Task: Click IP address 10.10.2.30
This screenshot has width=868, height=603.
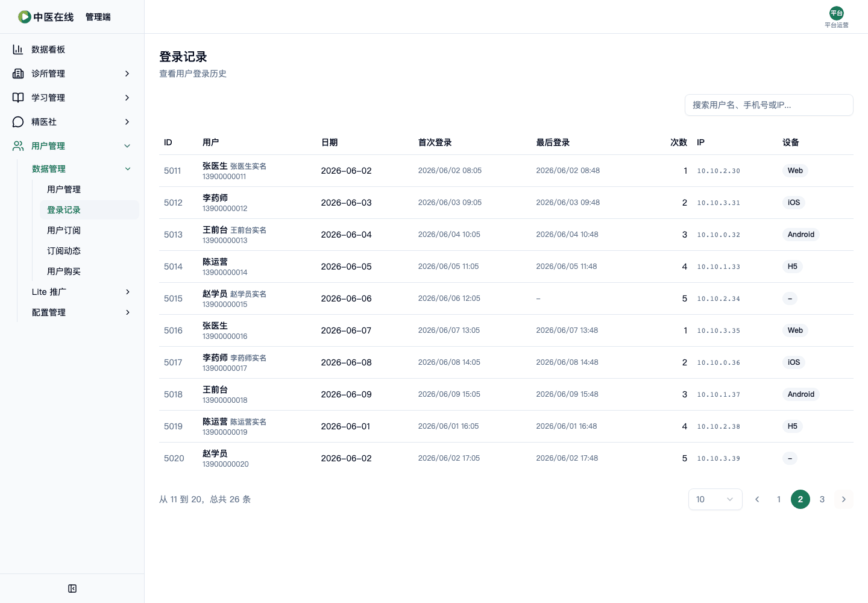Action: (719, 171)
